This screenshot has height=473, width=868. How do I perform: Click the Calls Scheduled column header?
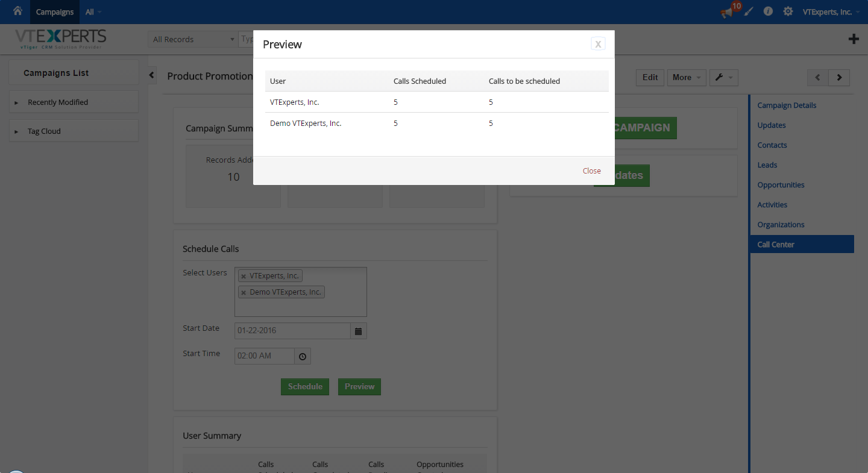point(420,81)
